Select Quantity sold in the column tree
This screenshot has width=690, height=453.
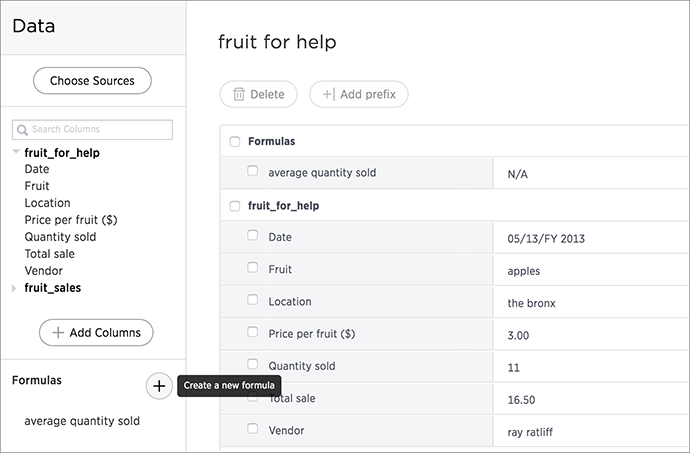60,237
